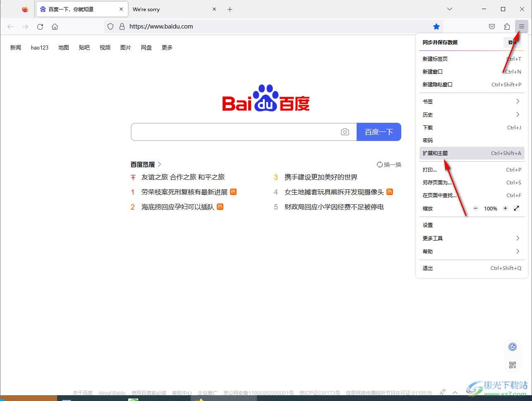Screen dimensions: 532x401
Task: Open the 贴吧 link
Action: pyautogui.click(x=84, y=48)
